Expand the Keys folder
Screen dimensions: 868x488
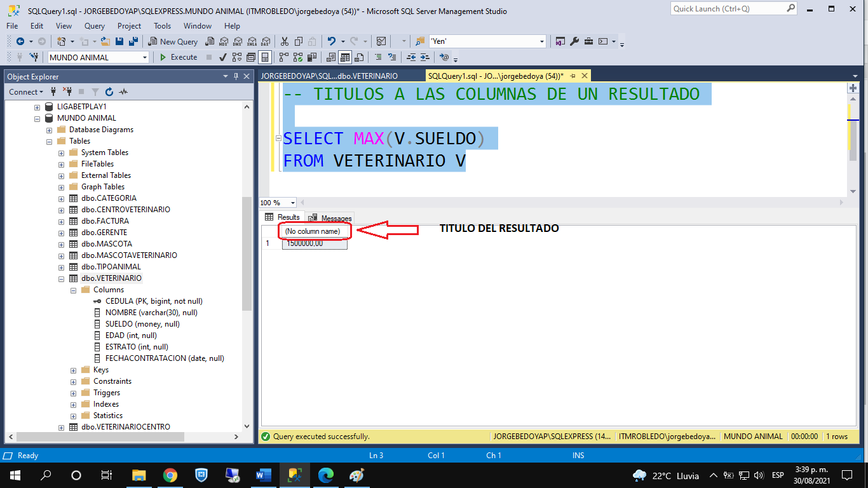coord(74,370)
